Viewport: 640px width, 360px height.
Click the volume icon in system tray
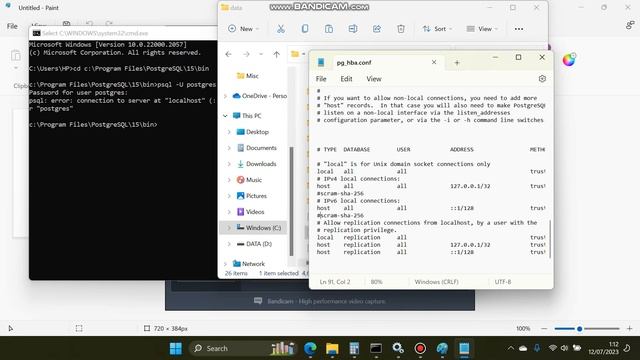click(564, 348)
